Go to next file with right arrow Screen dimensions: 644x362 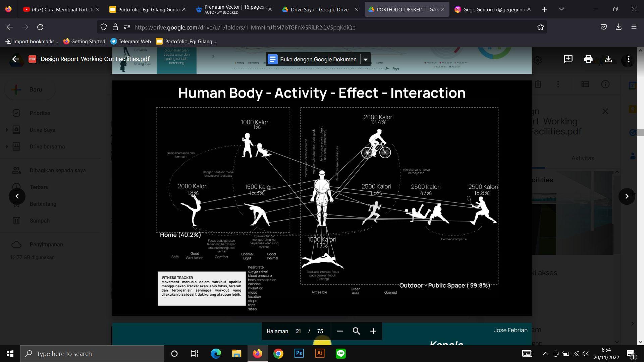(627, 196)
